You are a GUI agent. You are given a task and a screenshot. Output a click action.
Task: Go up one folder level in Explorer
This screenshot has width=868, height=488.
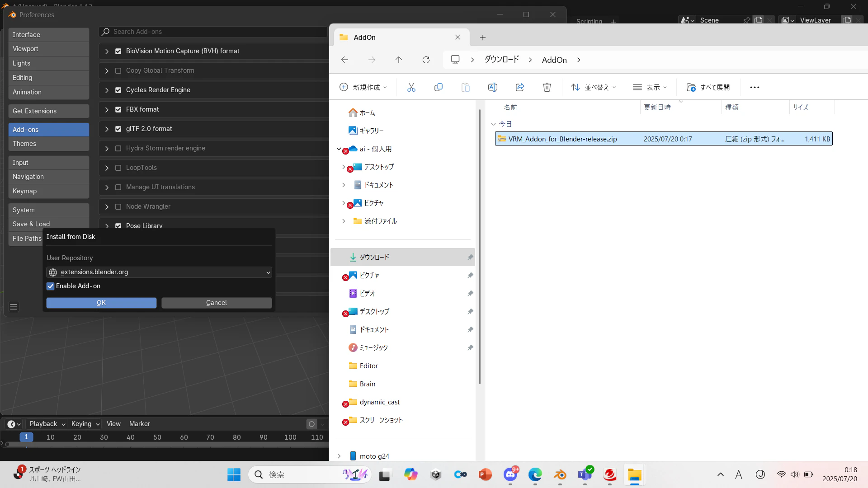tap(399, 60)
